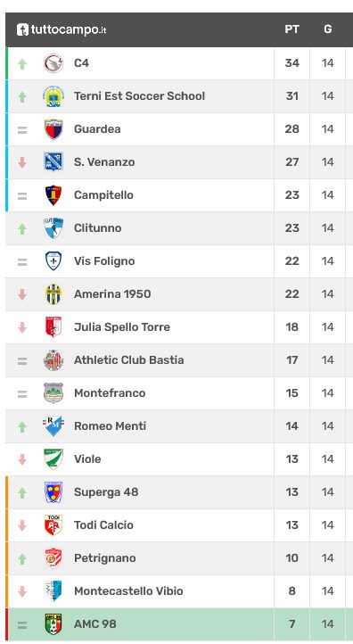
Task: Select the Vis Foligno points cell
Action: tap(291, 261)
